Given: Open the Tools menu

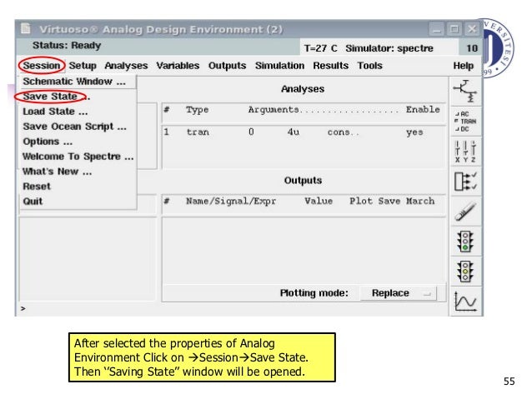Looking at the screenshot, I should [x=370, y=66].
